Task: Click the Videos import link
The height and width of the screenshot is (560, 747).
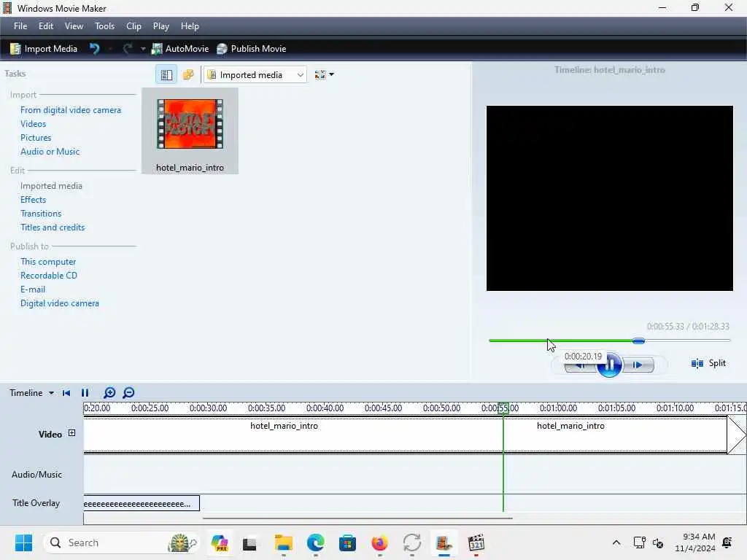Action: [x=34, y=124]
